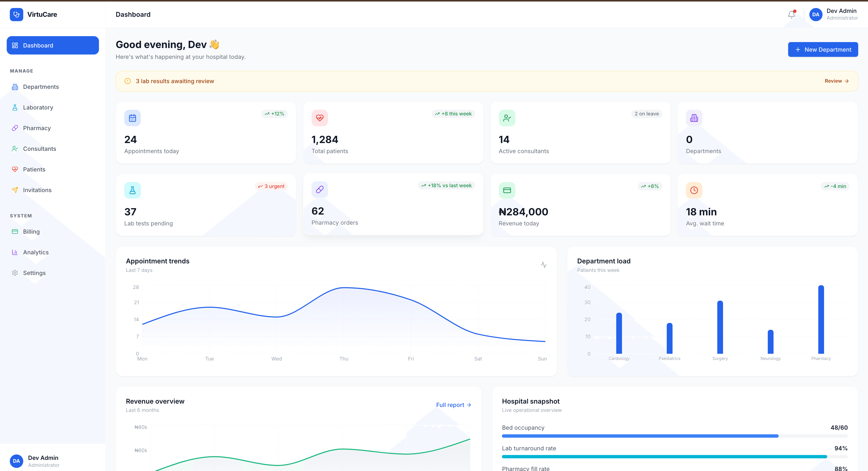Click the Paediatrics bar in Department load
Screen dimensions: 868x471
coord(670,338)
